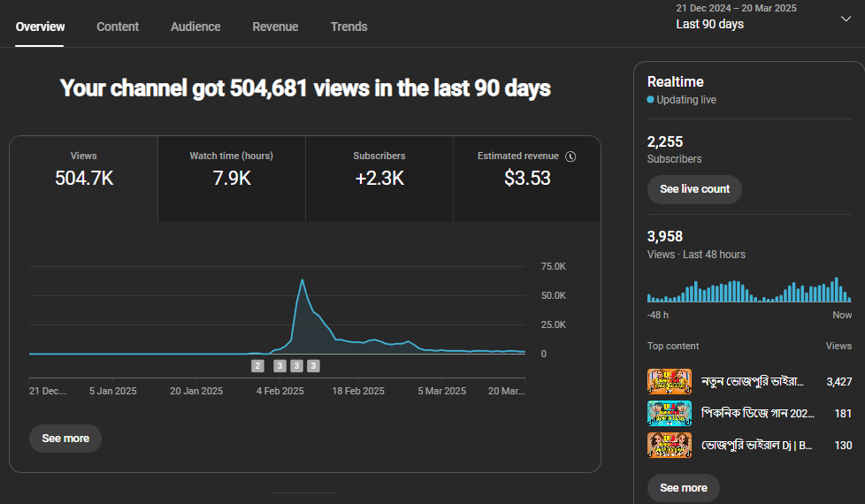Click See more below the views chart
This screenshot has height=504, width=865.
pyautogui.click(x=65, y=439)
